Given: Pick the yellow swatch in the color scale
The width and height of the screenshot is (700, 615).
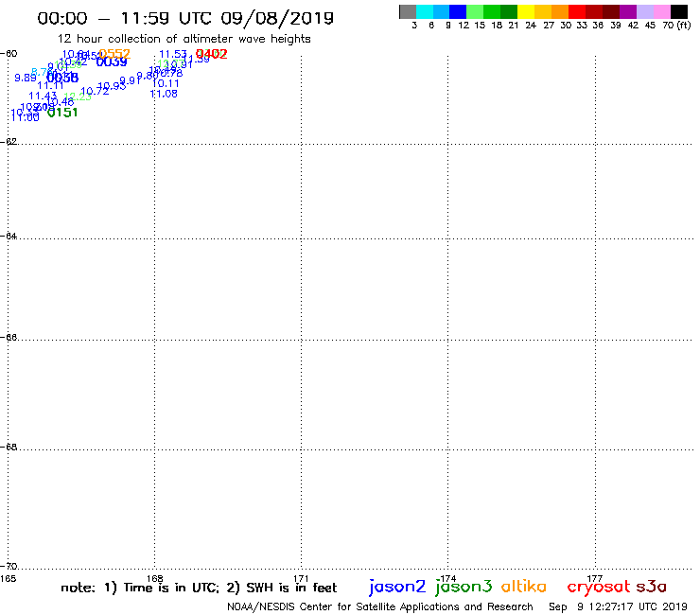Looking at the screenshot, I should [x=526, y=11].
